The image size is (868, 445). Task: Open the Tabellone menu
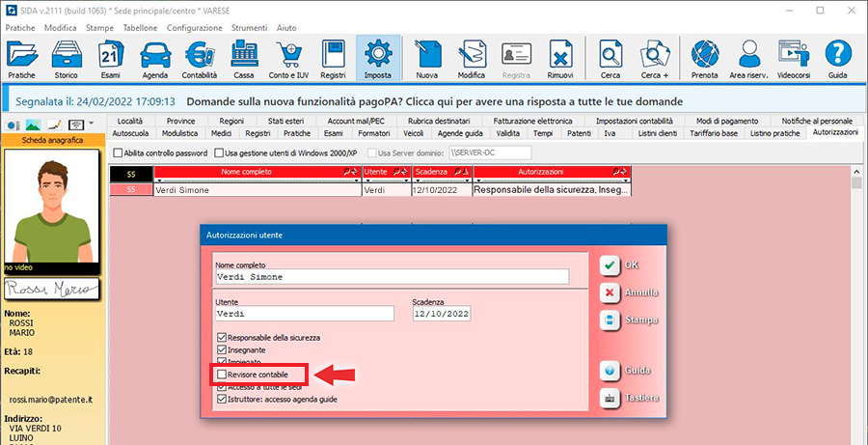(x=141, y=28)
